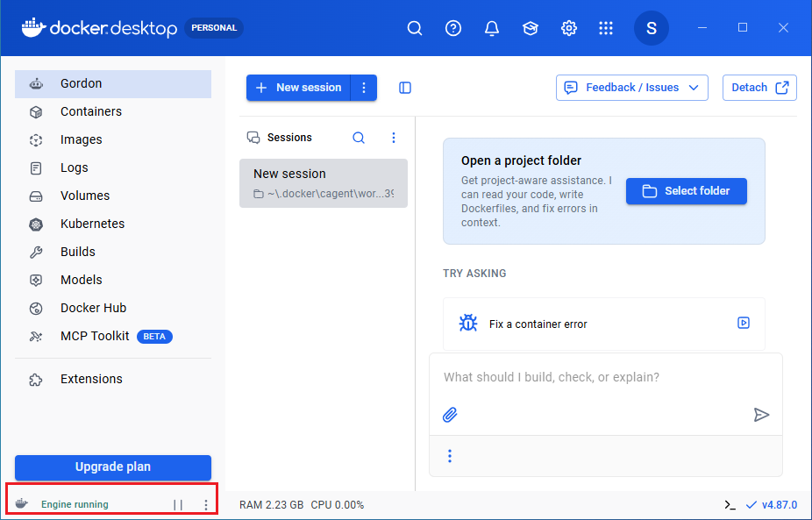
Task: Attach a file with the paperclip icon
Action: (x=450, y=415)
